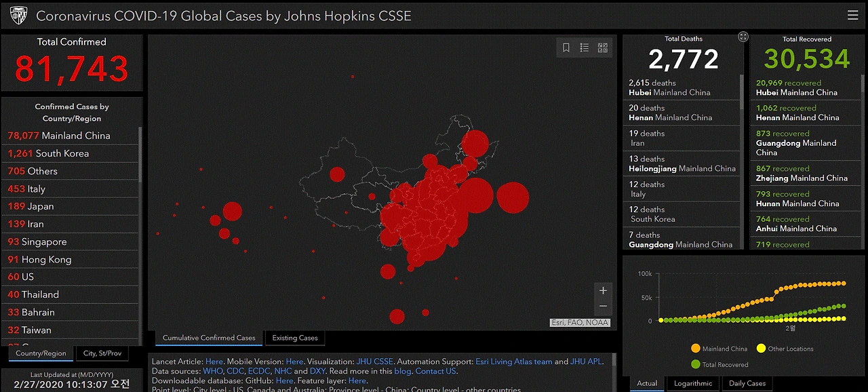Click '867 recovered Zhejiang' entry
Image resolution: width=868 pixels, height=392 pixels.
[x=806, y=173]
